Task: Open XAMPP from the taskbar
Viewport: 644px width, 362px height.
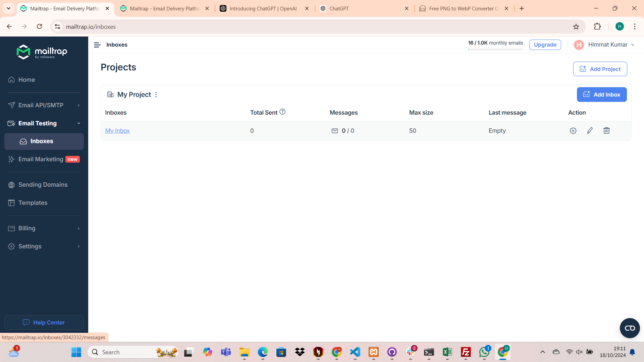Action: pos(373,352)
